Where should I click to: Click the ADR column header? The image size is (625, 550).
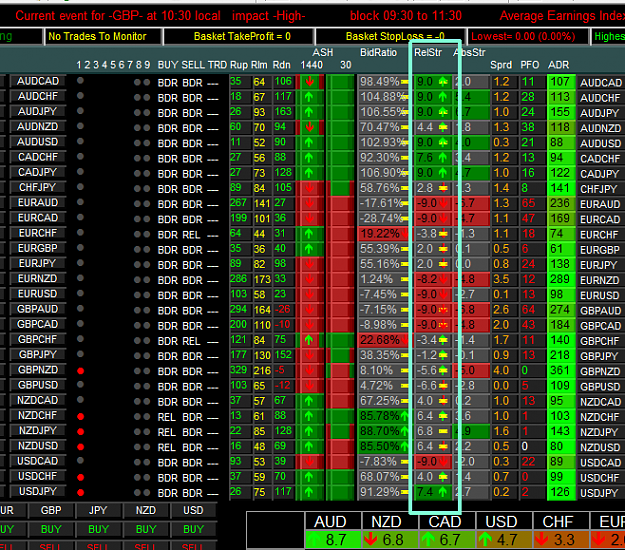(558, 65)
